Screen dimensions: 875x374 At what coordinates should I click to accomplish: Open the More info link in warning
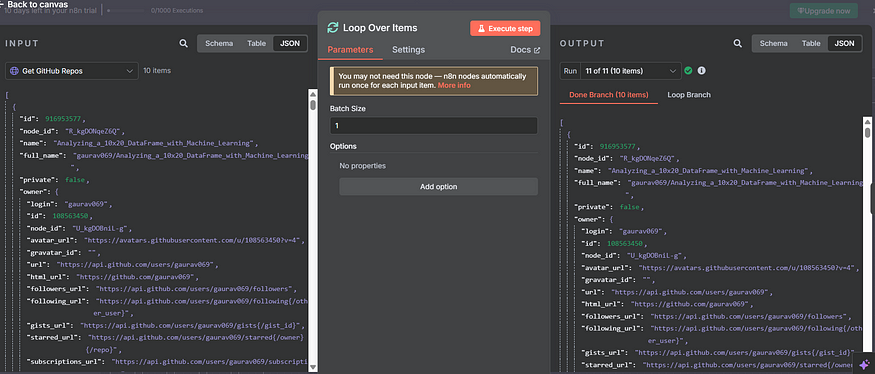454,85
